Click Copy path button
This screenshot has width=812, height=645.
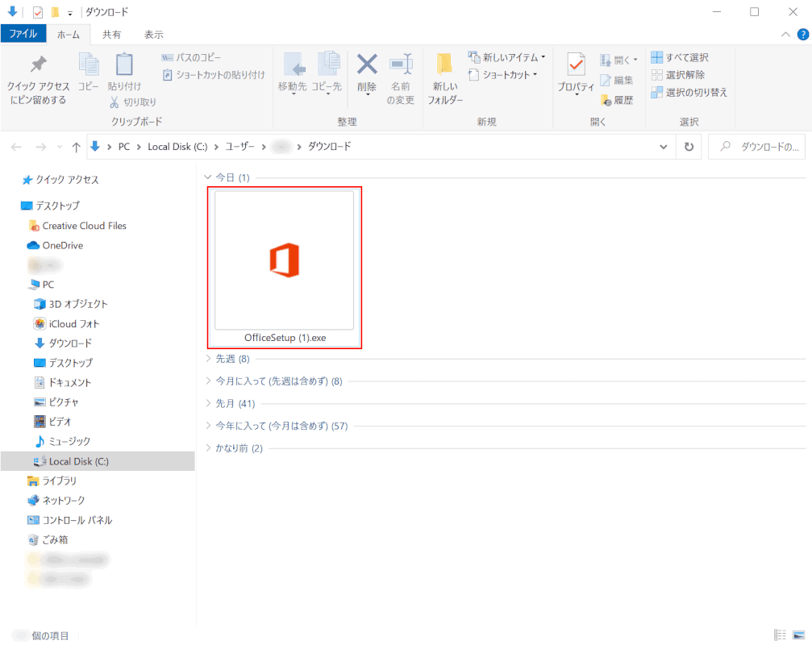click(191, 57)
